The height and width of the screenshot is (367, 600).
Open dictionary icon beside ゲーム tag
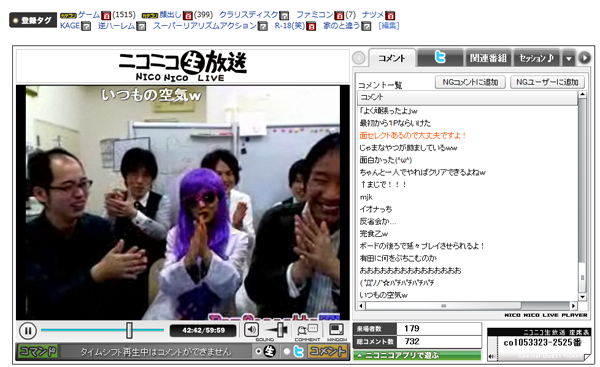[106, 16]
